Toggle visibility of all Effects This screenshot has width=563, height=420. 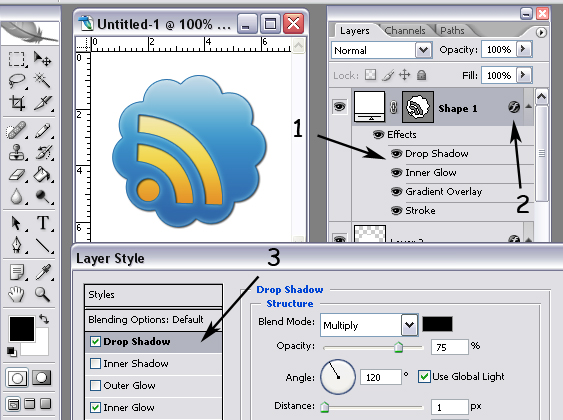click(378, 135)
